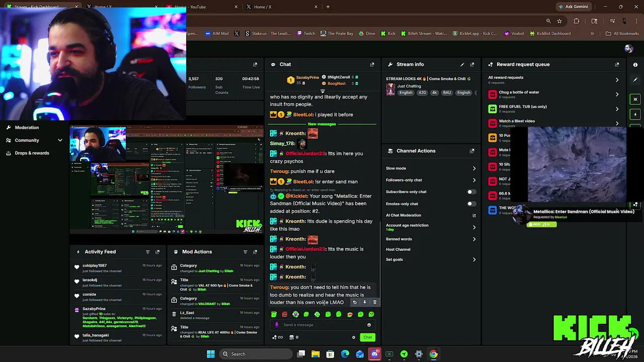Viewport: 644px width, 362px height.
Task: Open a new browser tab
Action: [x=328, y=7]
